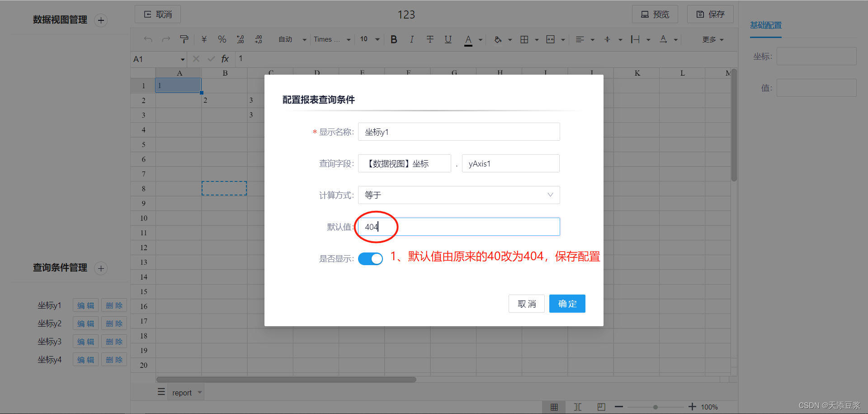
Task: Open the font size 10 dropdown
Action: click(x=370, y=39)
